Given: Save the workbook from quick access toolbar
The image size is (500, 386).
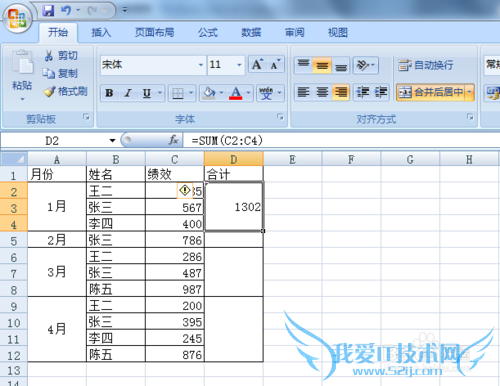Looking at the screenshot, I should [49, 10].
